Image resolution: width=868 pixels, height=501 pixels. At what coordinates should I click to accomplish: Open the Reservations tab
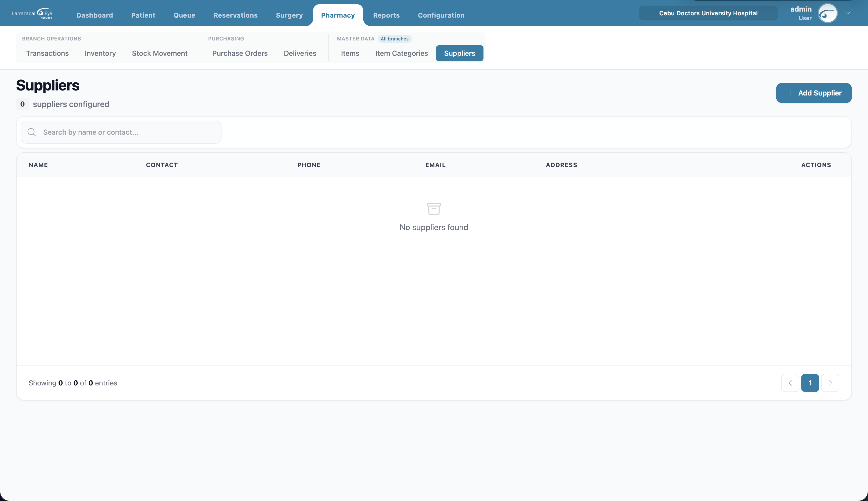point(236,15)
